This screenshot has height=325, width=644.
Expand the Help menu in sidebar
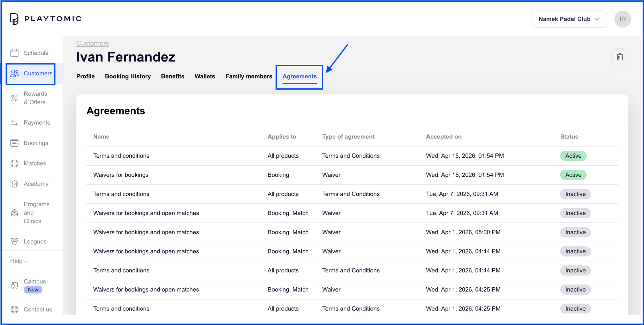tap(19, 261)
